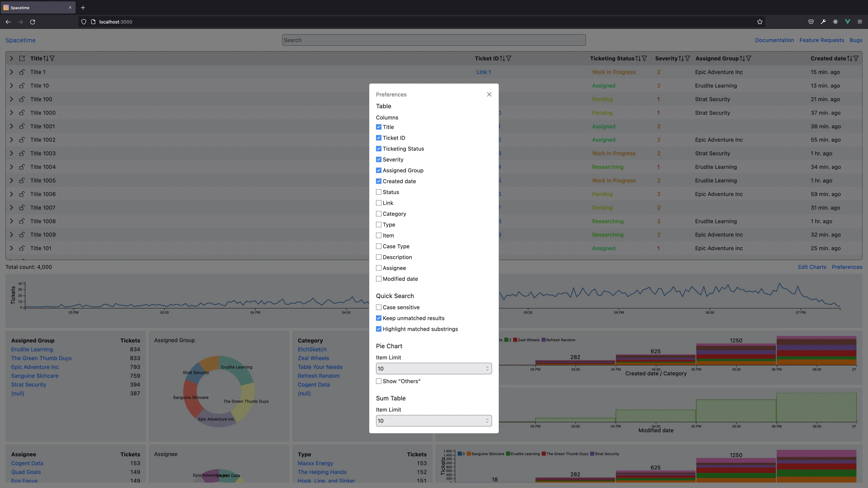Toggle Keep unmatched results checkbox
The image size is (868, 488).
point(379,318)
